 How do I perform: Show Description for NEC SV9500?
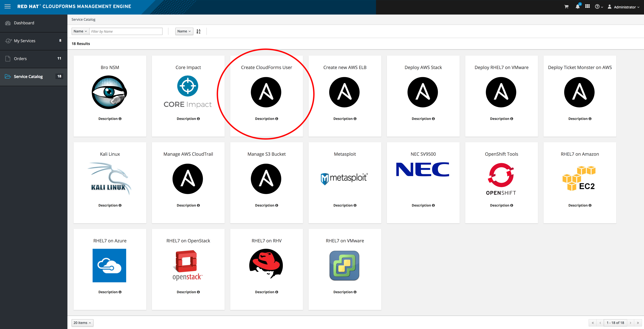click(423, 205)
